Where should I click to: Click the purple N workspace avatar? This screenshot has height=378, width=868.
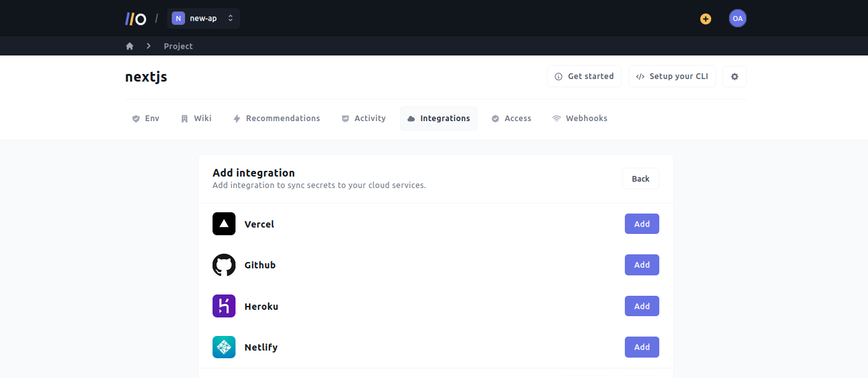[x=178, y=18]
